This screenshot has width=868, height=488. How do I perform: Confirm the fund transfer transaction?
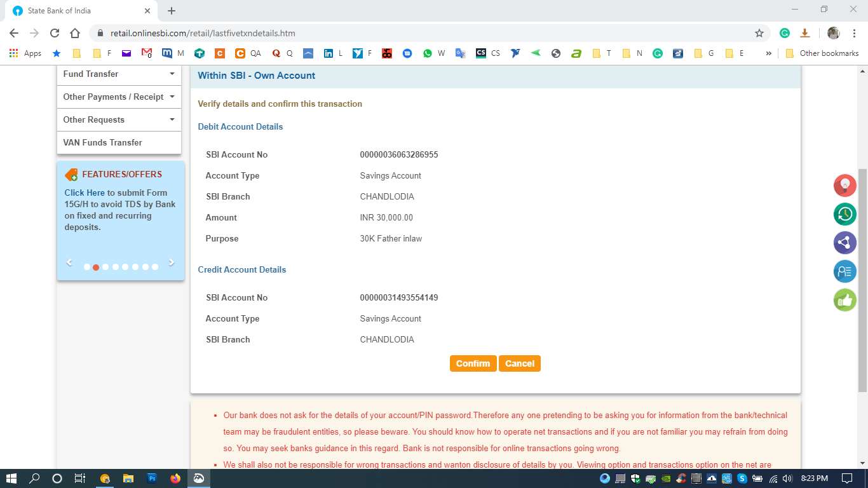(x=473, y=363)
